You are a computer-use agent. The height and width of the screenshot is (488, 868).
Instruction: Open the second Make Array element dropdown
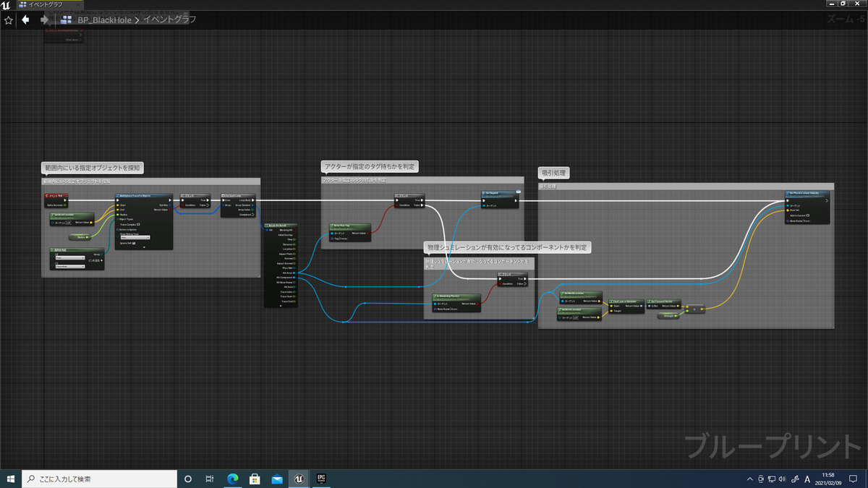69,266
